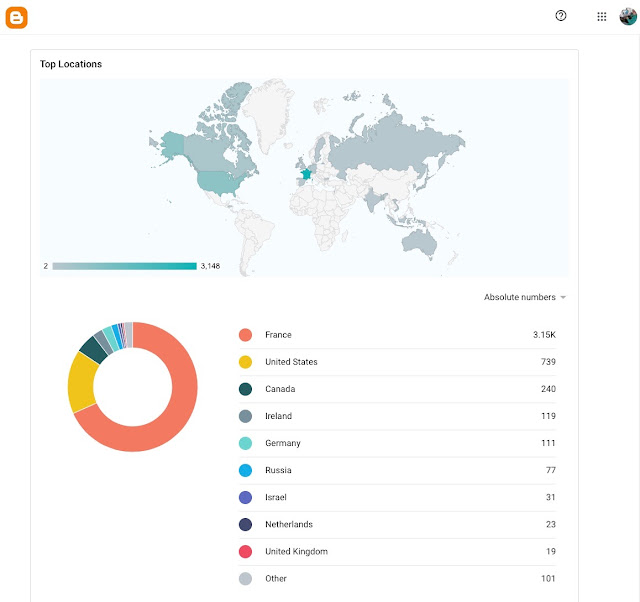Click the United States yellow swatch

point(245,362)
